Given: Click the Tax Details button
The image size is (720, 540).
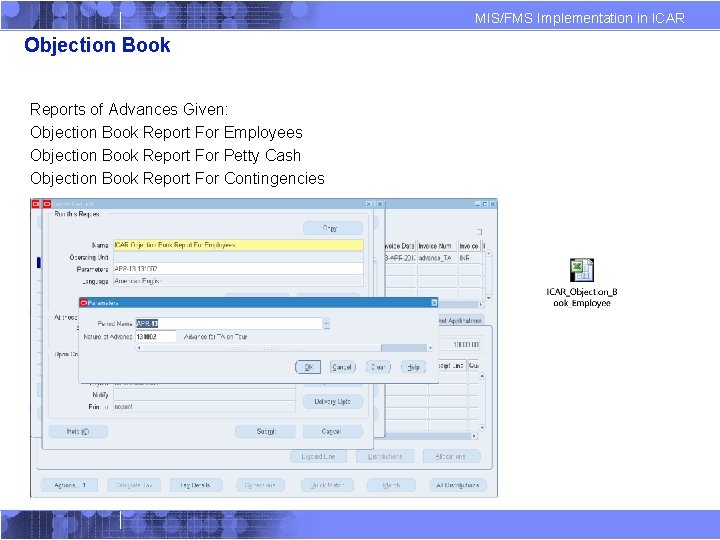Looking at the screenshot, I should (196, 485).
